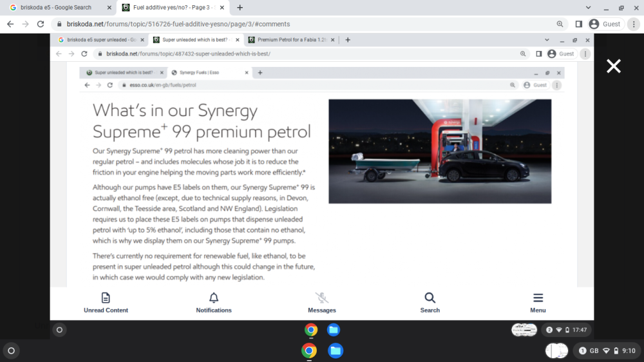
Task: Click the Search magnifier in the screenshot footer
Action: coord(430,298)
